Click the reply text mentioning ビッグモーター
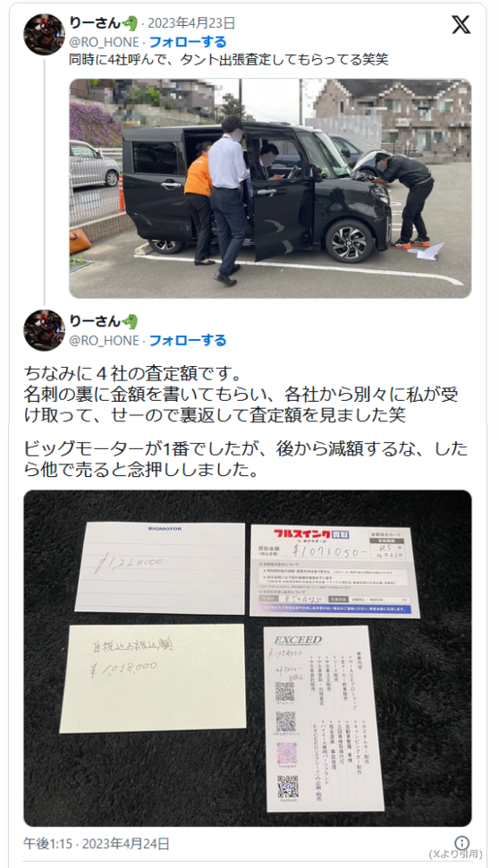The image size is (499, 868). 245,459
